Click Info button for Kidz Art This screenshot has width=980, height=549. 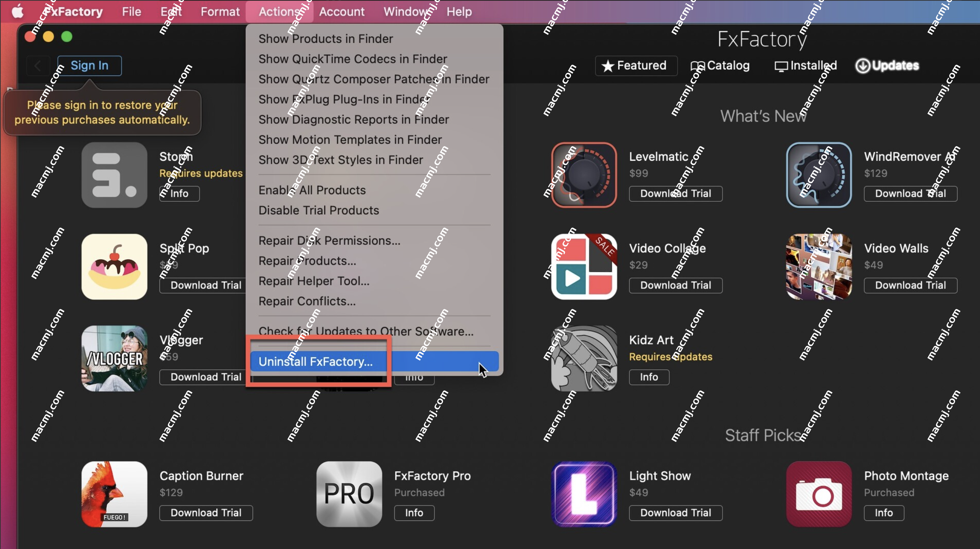(x=648, y=376)
